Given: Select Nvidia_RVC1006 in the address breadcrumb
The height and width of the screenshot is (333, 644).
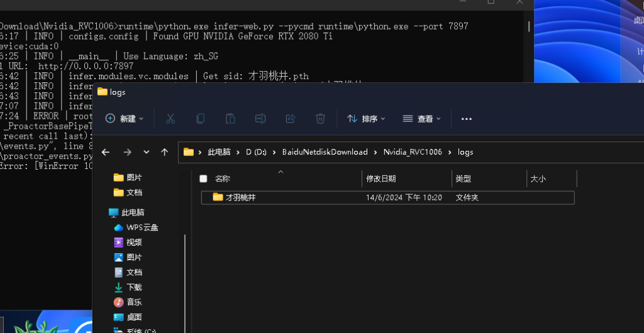Looking at the screenshot, I should [x=413, y=152].
